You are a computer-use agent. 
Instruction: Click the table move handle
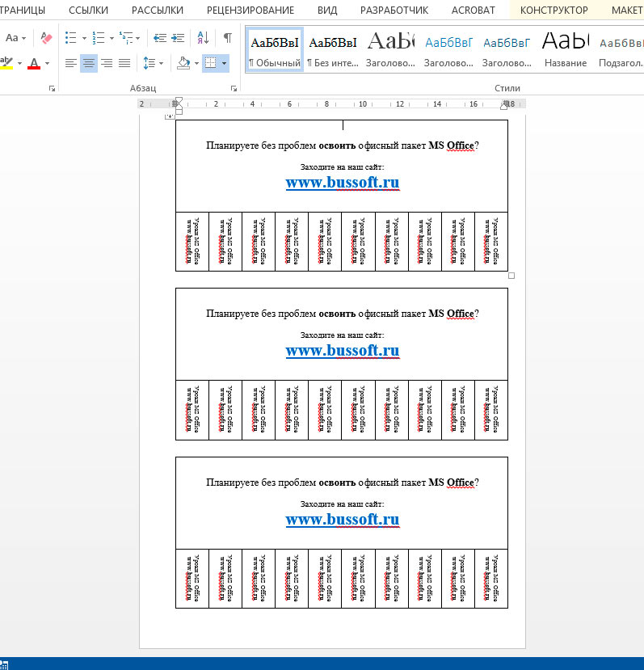170,116
